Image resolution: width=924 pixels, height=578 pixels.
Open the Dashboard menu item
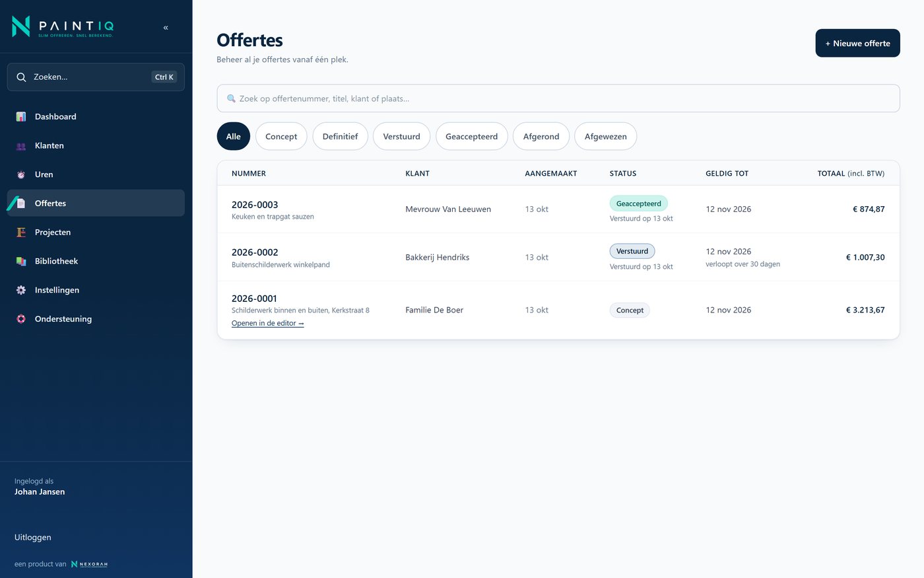(x=96, y=117)
